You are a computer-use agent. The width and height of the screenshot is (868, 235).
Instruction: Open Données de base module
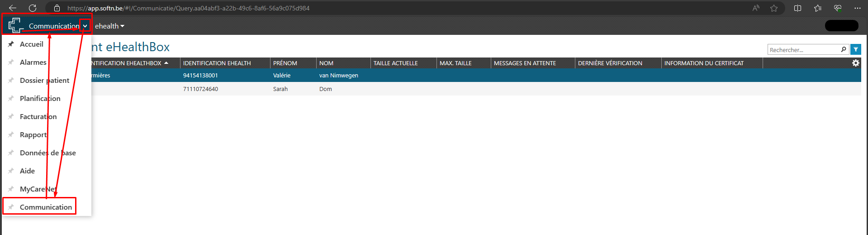[x=47, y=153]
